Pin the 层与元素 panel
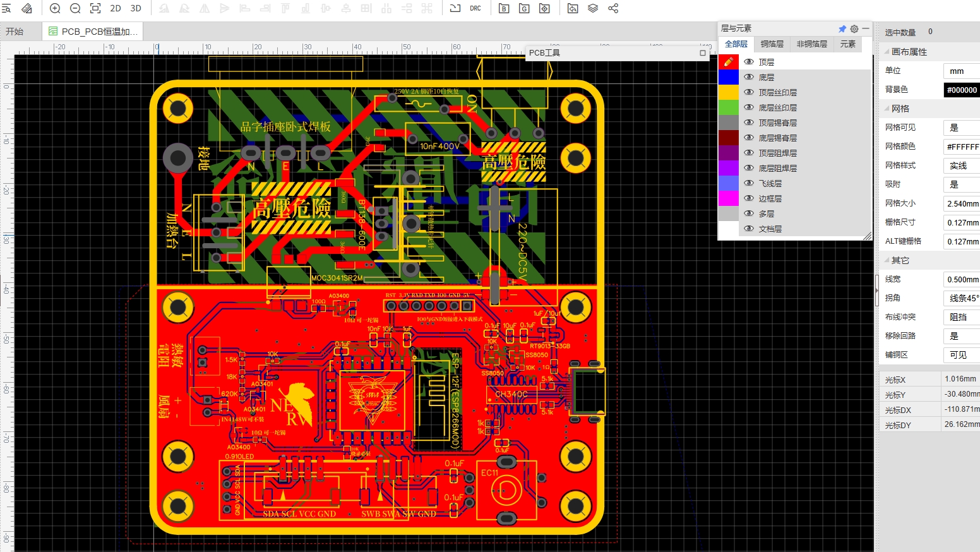The image size is (980, 552). (842, 28)
